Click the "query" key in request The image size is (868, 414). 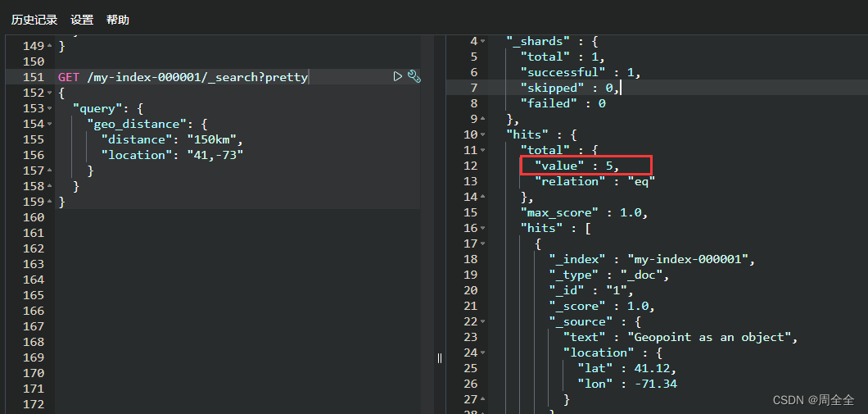coord(97,108)
